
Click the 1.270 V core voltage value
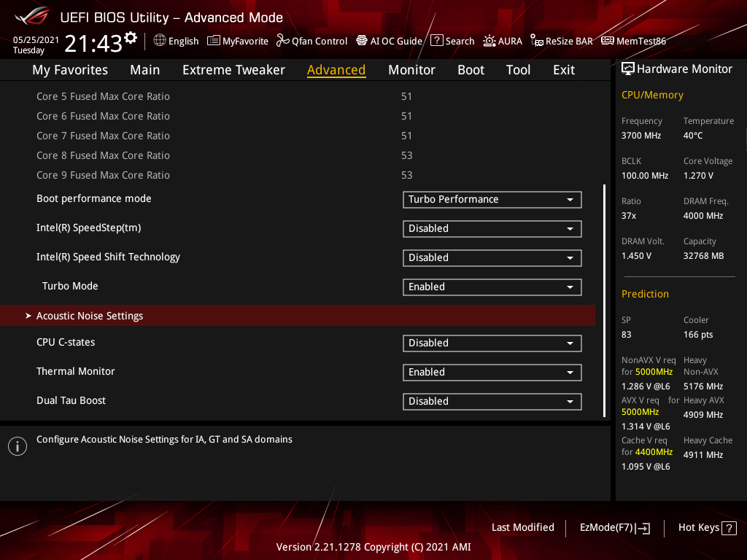698,176
